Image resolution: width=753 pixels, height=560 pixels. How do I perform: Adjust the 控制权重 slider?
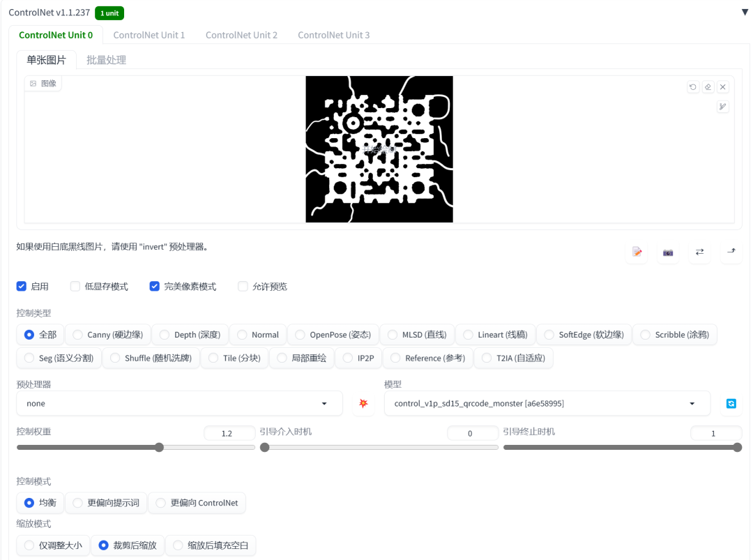(136, 448)
